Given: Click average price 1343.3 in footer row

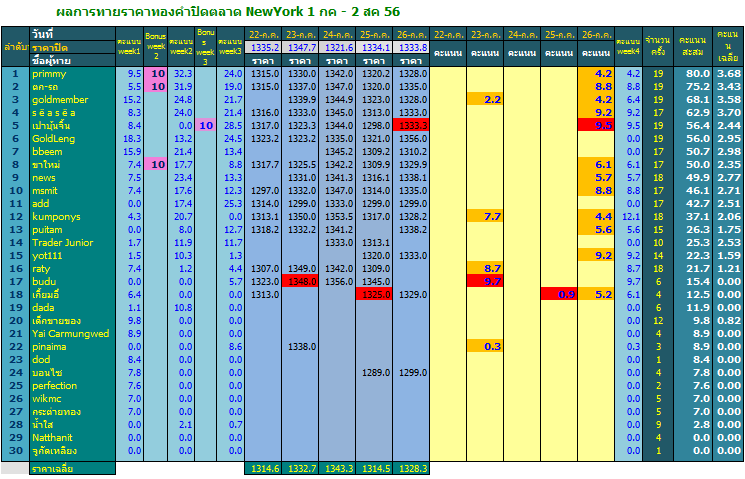Looking at the screenshot, I should (x=338, y=469).
